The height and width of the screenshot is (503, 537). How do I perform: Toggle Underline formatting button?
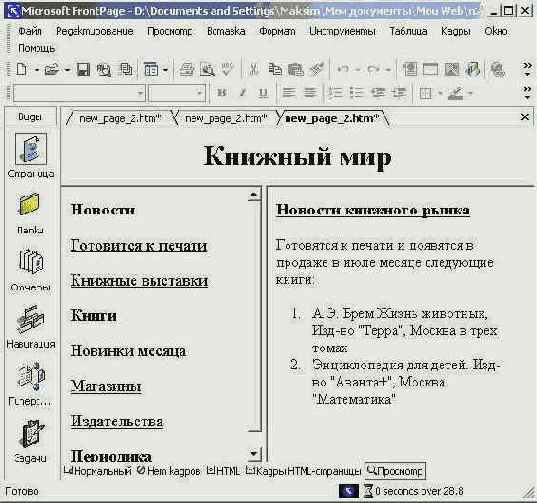(x=263, y=93)
